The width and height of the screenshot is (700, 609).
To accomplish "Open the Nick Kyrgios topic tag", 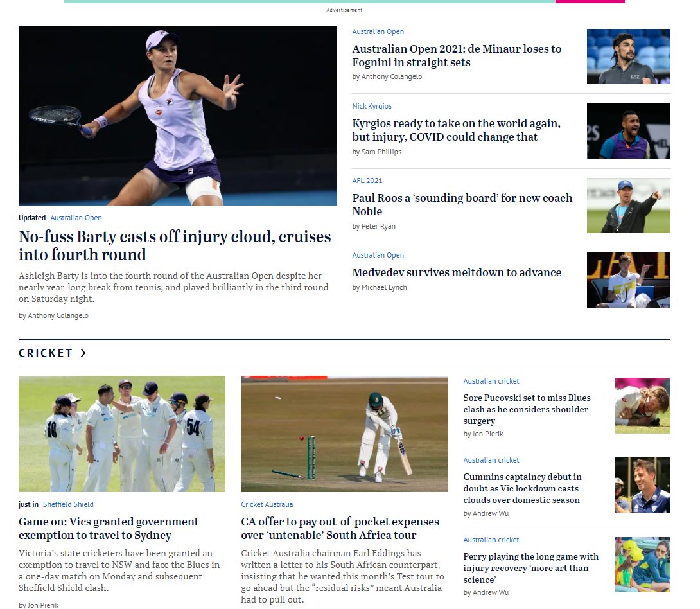I will tap(372, 106).
